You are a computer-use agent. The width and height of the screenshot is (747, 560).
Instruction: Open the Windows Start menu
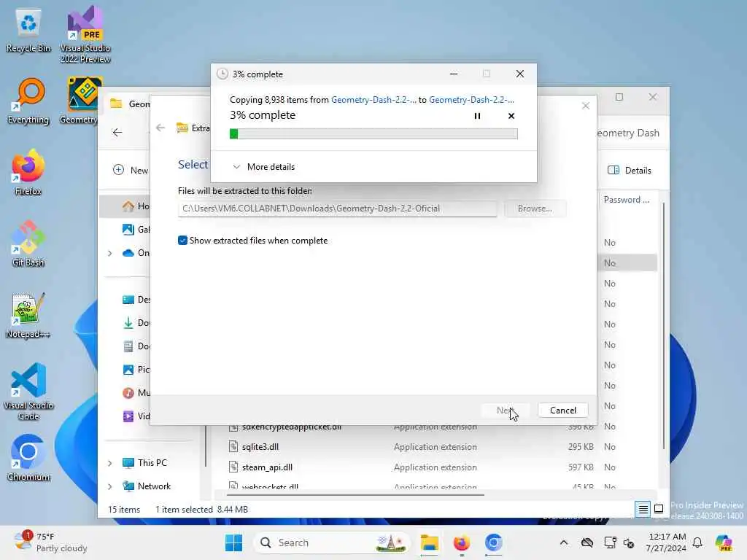coord(233,542)
